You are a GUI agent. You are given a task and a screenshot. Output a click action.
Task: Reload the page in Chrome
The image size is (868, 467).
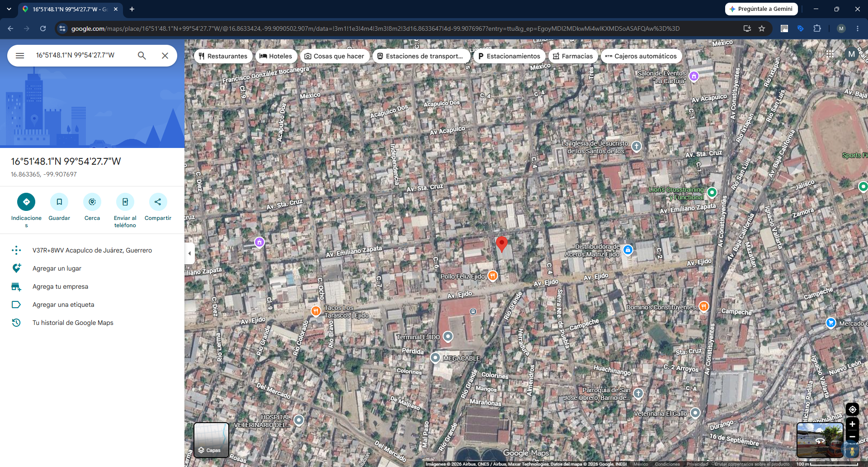coord(43,29)
